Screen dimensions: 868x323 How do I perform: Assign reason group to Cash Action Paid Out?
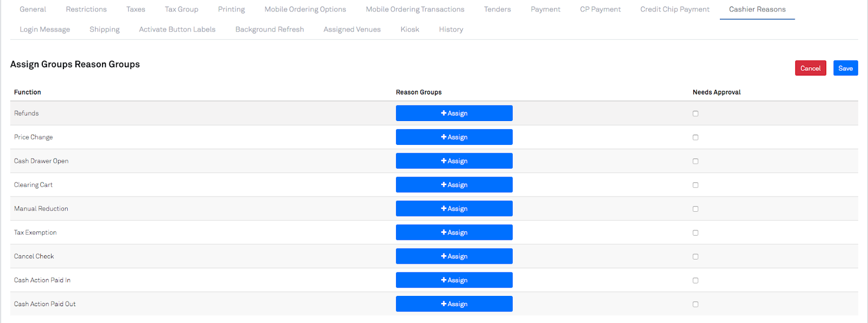point(454,304)
